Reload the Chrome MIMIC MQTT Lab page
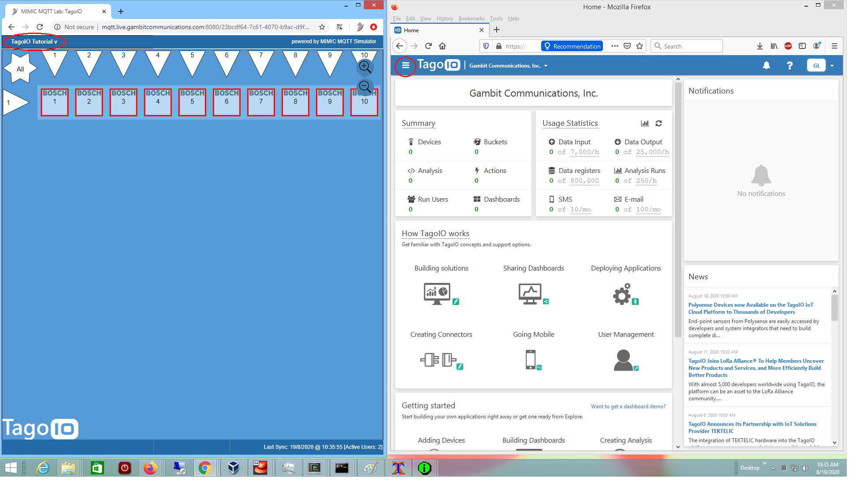The height and width of the screenshot is (489, 868). tap(40, 27)
